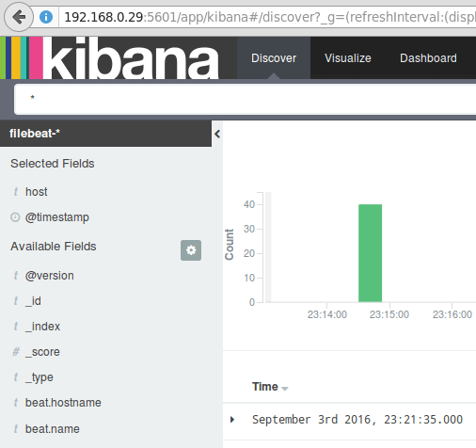Click the sort arrow next to Time

285,389
